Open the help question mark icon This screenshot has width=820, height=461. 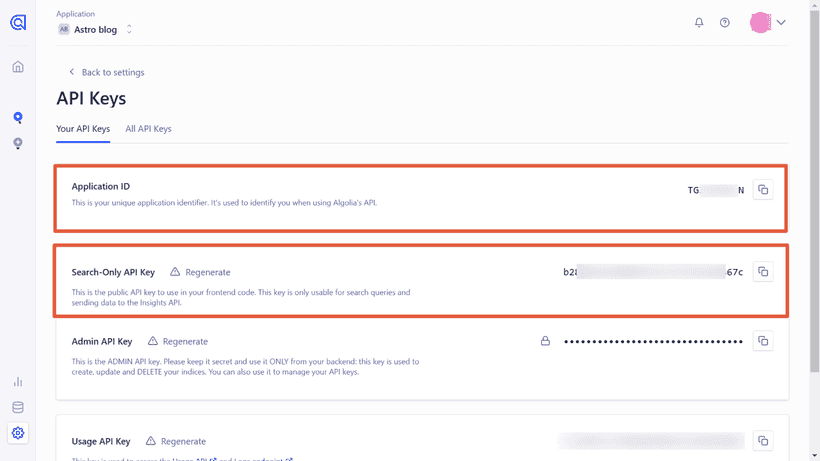pos(724,22)
